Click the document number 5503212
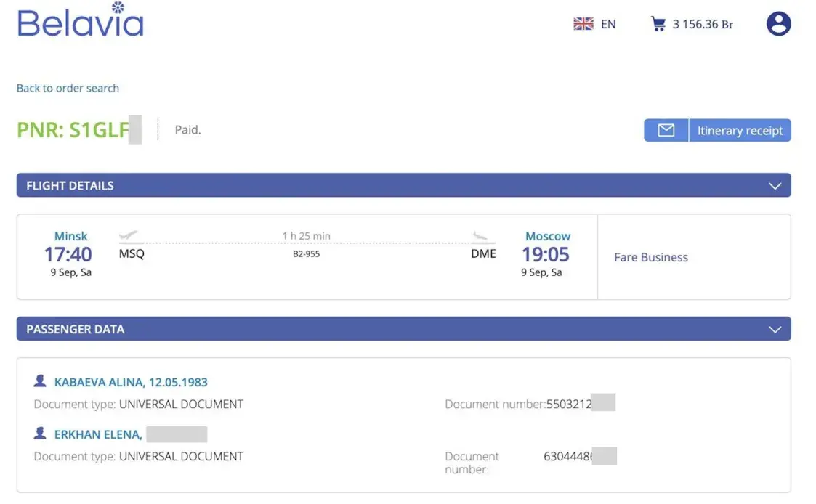The width and height of the screenshot is (816, 504). click(x=569, y=404)
